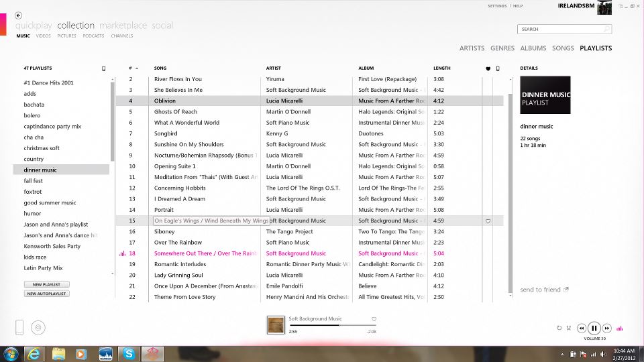Open Internet Explorer from the taskbar
The height and width of the screenshot is (362, 644).
pos(34,354)
